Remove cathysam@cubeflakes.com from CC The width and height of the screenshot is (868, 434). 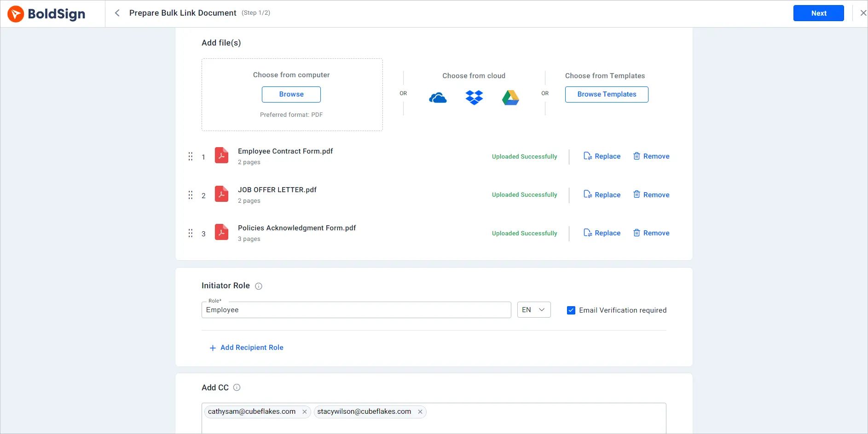point(304,411)
